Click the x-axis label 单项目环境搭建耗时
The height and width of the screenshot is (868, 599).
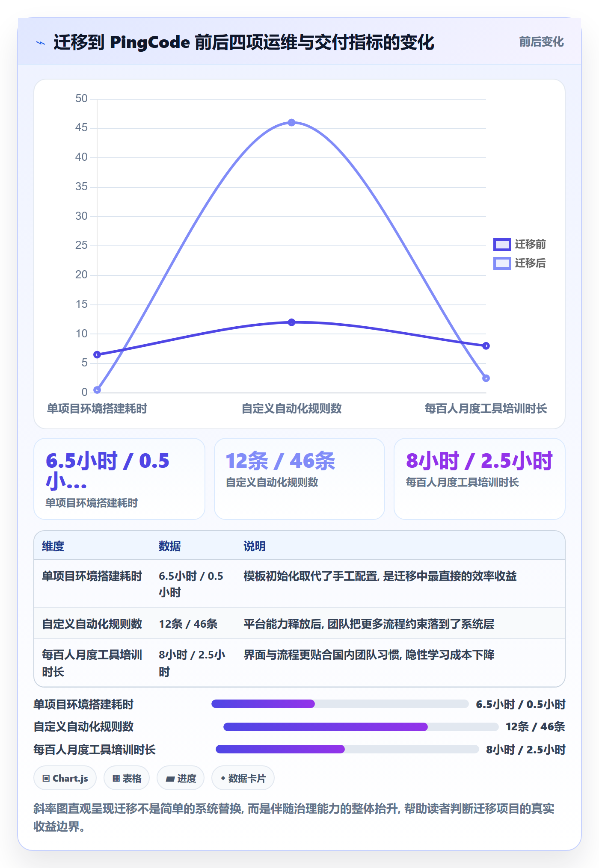(97, 408)
